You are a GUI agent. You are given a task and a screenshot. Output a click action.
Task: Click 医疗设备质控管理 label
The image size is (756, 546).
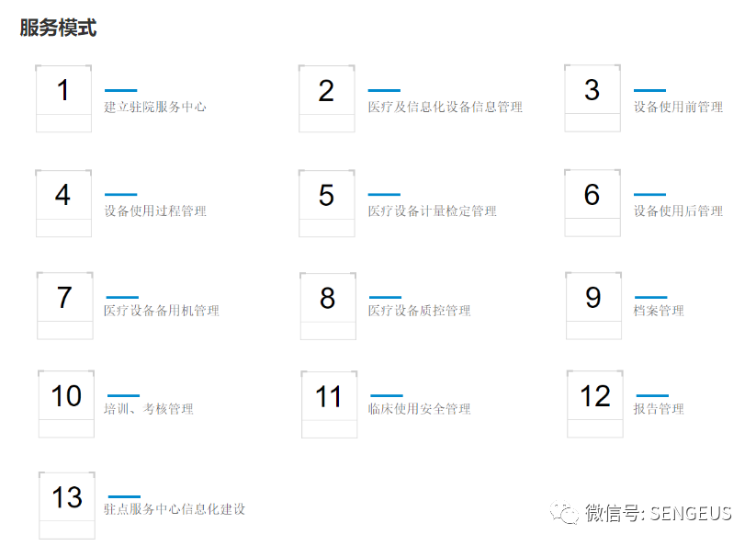pos(419,310)
